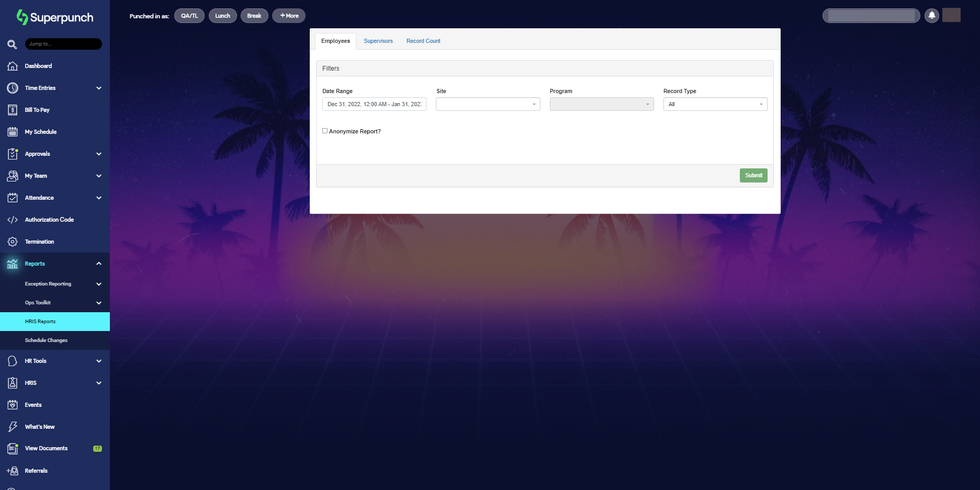Click the Referrals add-person icon
Viewport: 980px width, 490px height.
(13, 471)
